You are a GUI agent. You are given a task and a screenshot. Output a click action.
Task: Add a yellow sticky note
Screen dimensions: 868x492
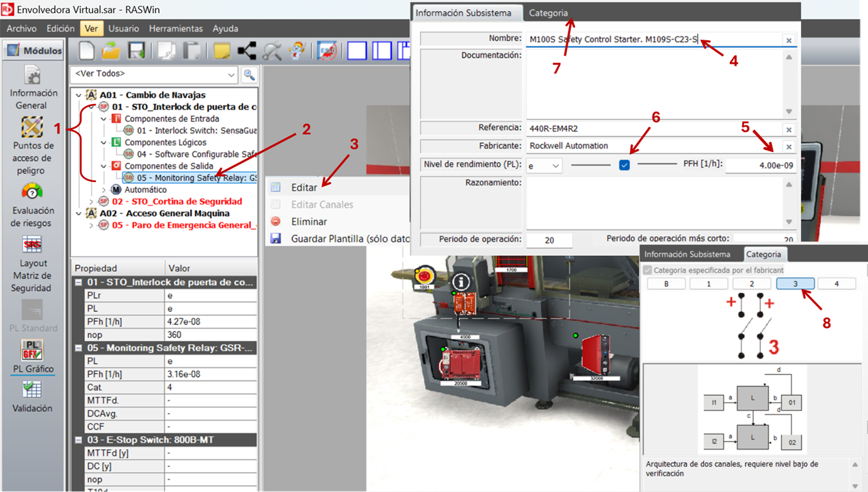click(222, 51)
